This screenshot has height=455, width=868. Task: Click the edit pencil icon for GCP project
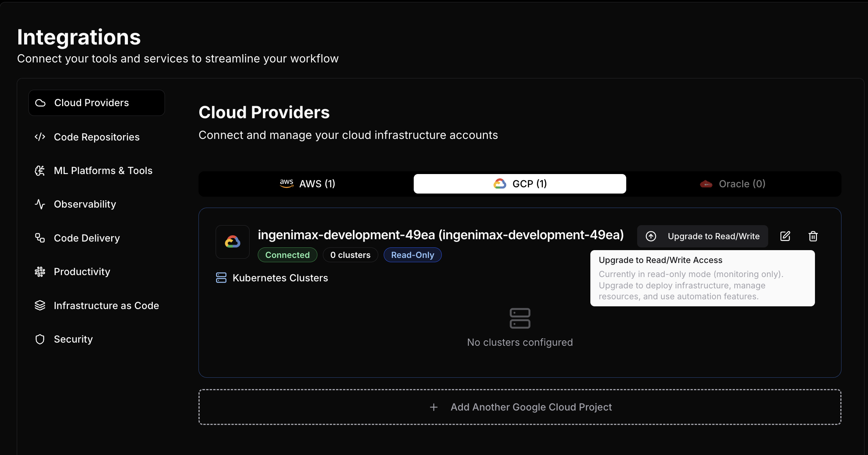tap(785, 236)
